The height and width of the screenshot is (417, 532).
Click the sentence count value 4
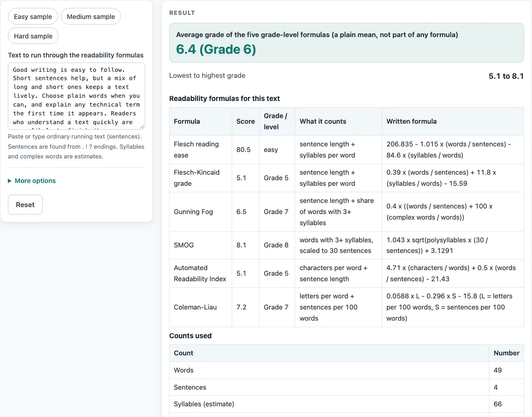coord(496,387)
